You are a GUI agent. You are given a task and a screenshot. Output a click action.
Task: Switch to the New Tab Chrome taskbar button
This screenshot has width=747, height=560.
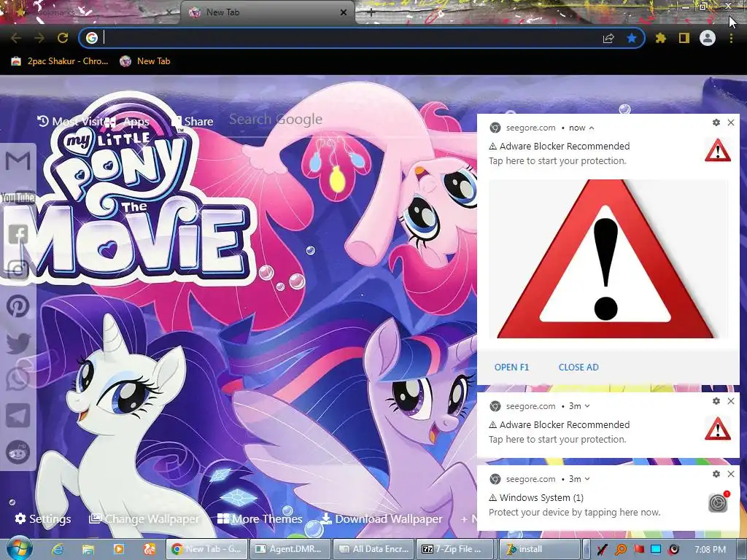[x=207, y=549]
